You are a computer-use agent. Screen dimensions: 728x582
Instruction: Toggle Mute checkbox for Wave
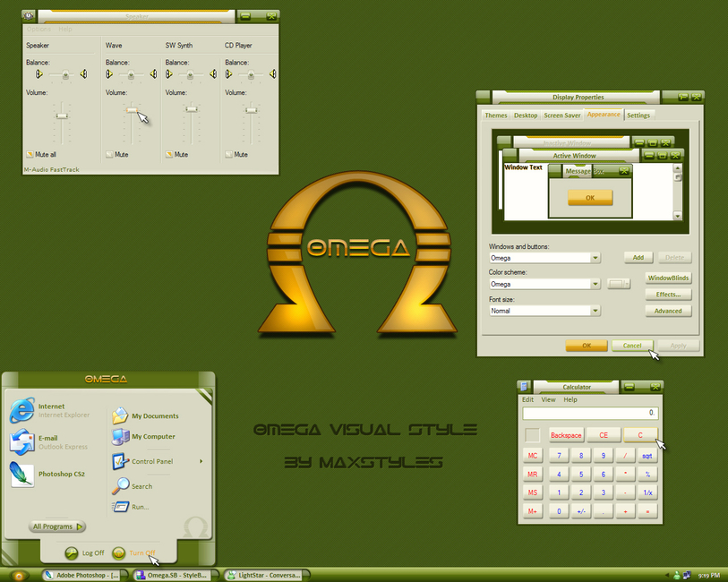(x=109, y=155)
